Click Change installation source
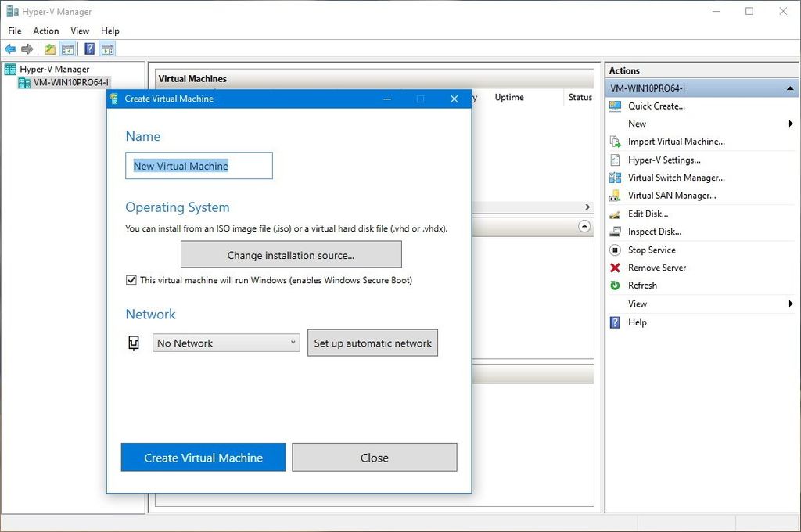The image size is (801, 532). coord(291,254)
